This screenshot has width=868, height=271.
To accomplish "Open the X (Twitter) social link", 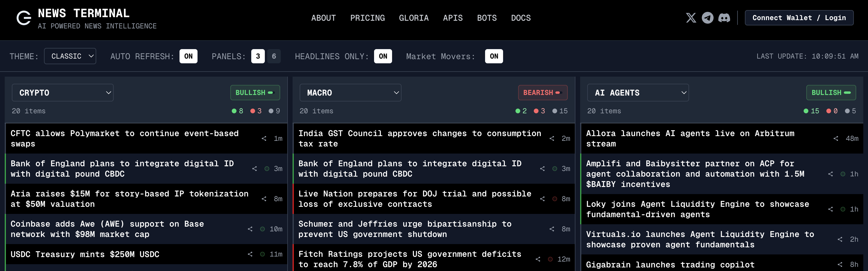I will pyautogui.click(x=691, y=18).
